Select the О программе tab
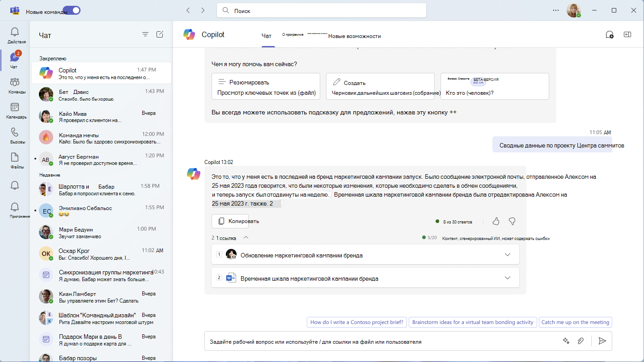This screenshot has width=644, height=362. click(293, 34)
